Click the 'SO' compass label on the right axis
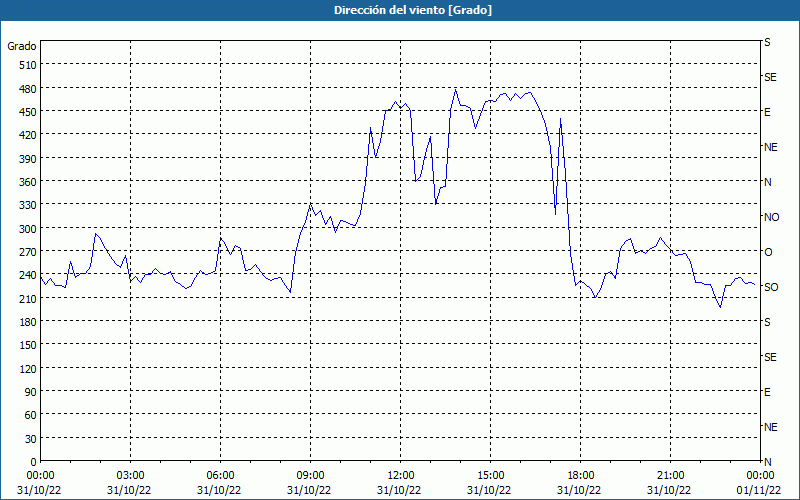 pos(771,287)
